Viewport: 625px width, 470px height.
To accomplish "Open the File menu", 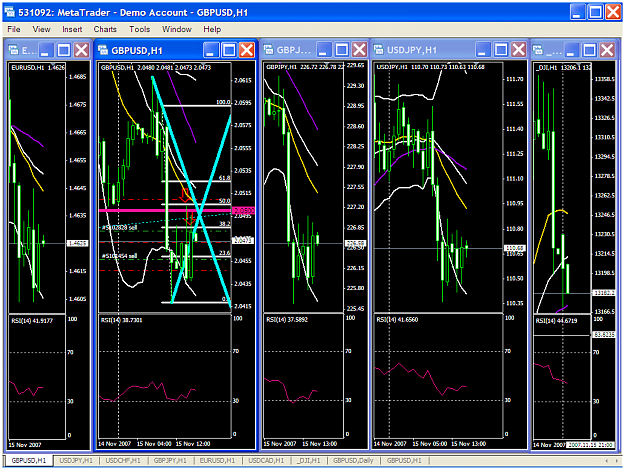I will pyautogui.click(x=14, y=29).
